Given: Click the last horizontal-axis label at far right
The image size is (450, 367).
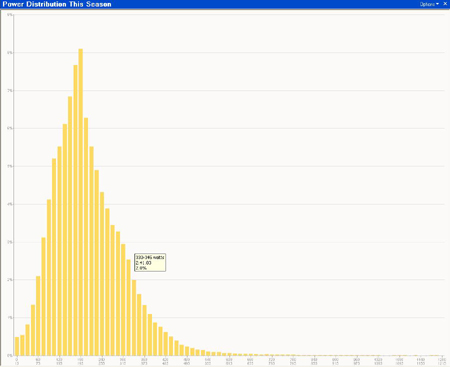Looking at the screenshot, I should pos(442,361).
